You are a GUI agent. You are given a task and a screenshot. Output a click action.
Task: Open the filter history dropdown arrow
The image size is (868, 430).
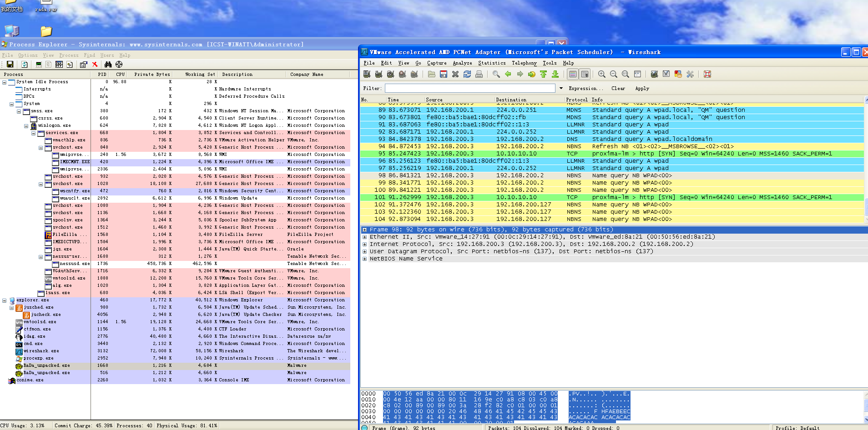[561, 88]
